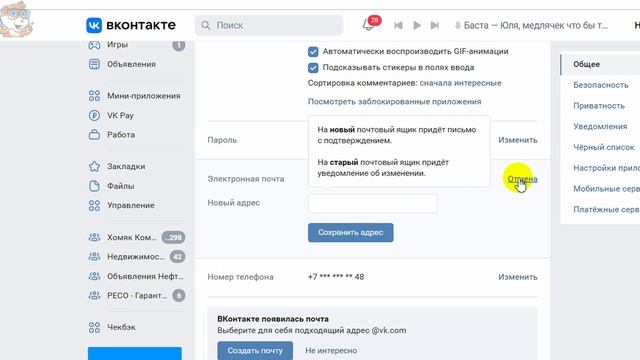Open comment sorting dropdown сначала интересные
The height and width of the screenshot is (360, 640).
click(x=460, y=83)
